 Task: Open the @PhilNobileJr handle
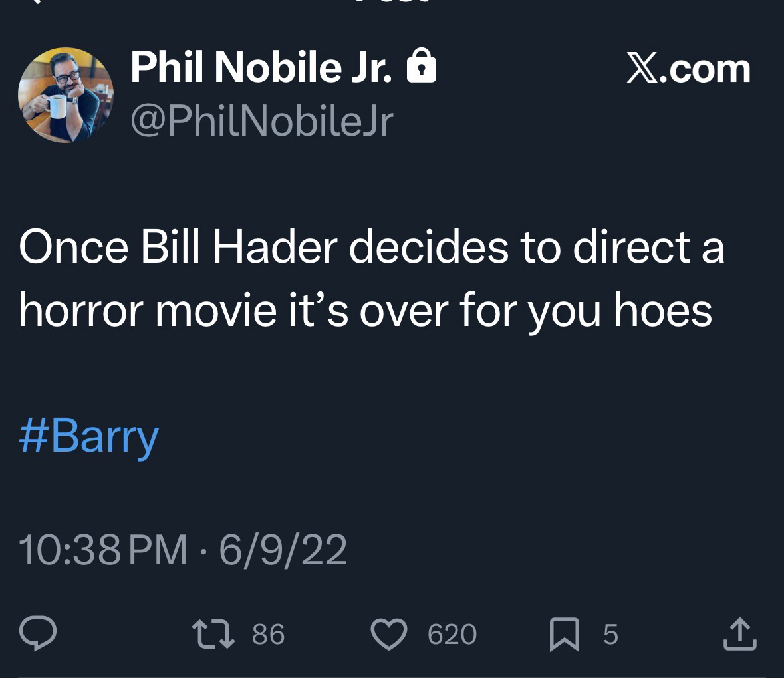(262, 120)
